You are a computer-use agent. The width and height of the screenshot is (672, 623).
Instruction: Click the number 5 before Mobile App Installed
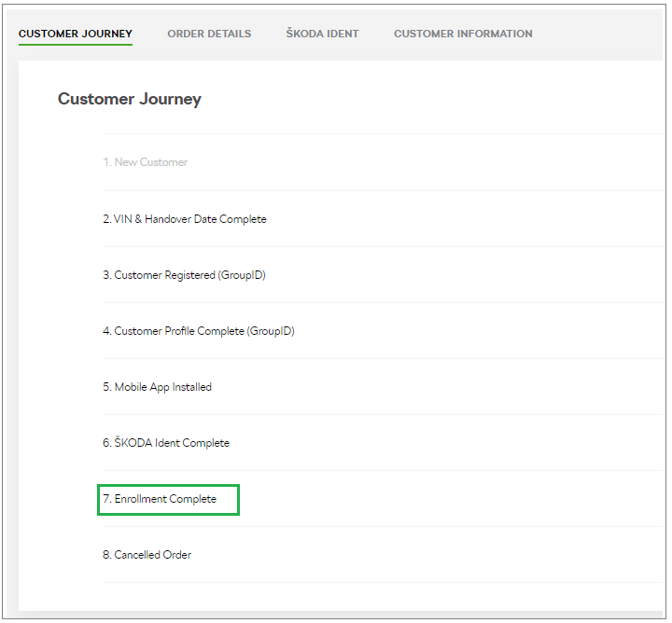tap(106, 387)
